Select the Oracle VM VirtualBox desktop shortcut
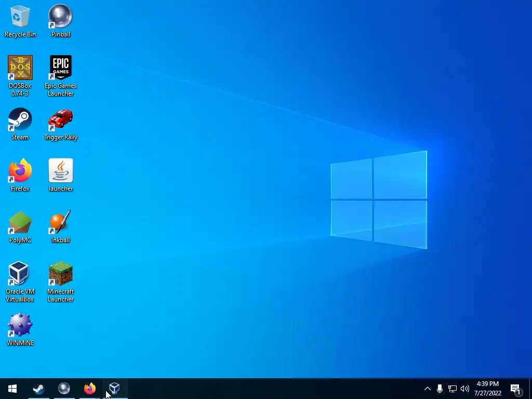The image size is (532, 399). click(20, 282)
